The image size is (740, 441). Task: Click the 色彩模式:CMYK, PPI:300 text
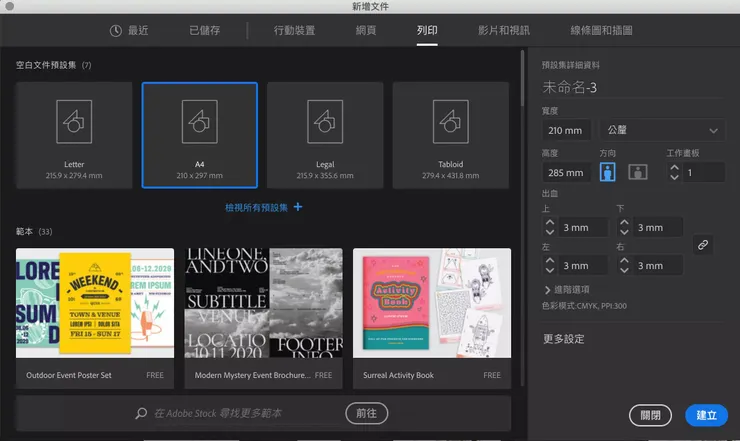pos(584,306)
